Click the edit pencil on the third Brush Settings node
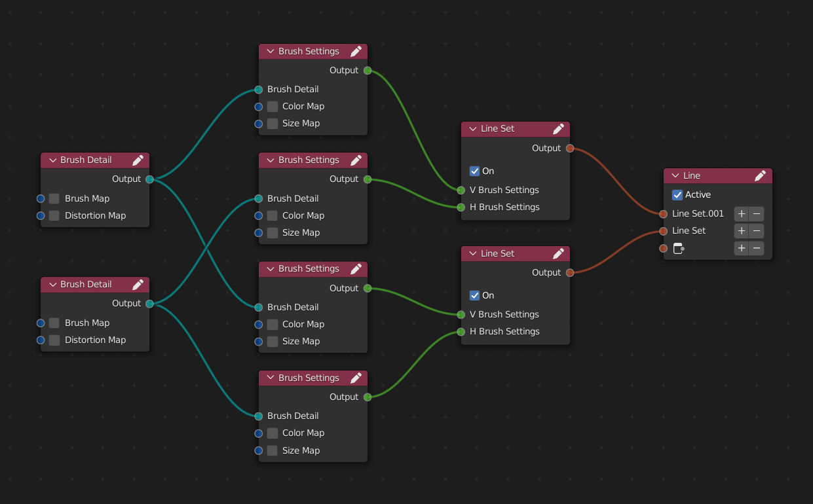Image resolution: width=813 pixels, height=504 pixels. pos(356,268)
